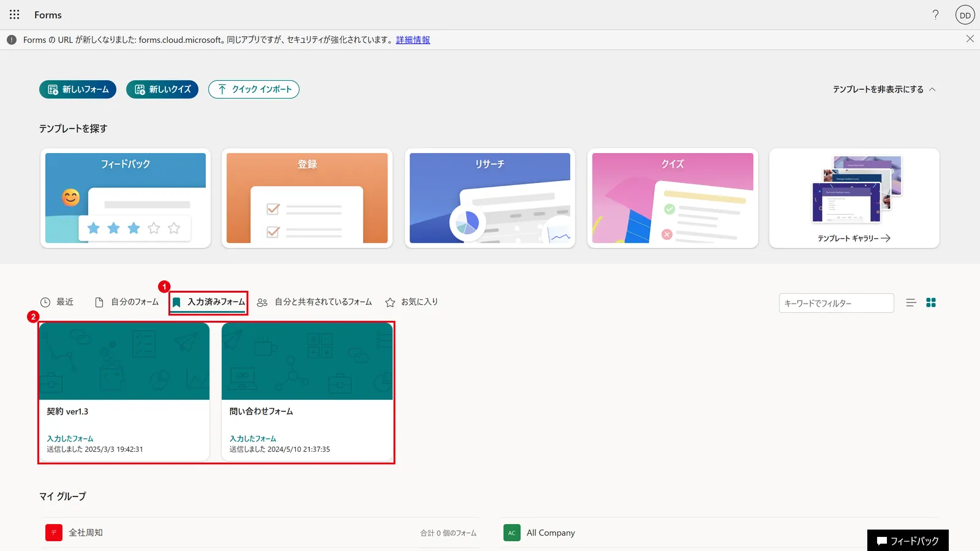The image size is (980, 551).
Task: Click the マイ グループ heading
Action: [x=62, y=497]
